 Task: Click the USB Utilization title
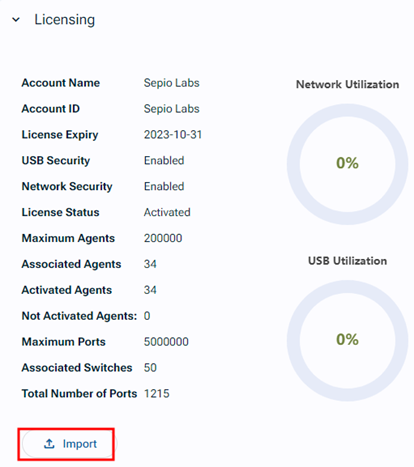347,261
